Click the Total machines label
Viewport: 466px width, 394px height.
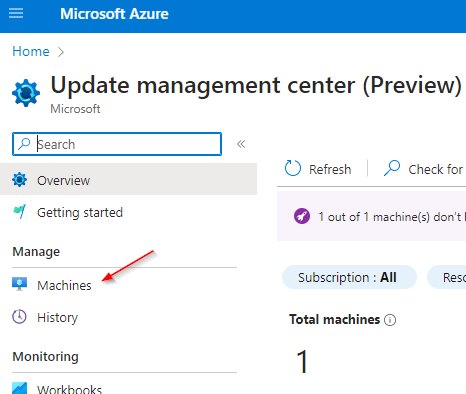coord(335,319)
